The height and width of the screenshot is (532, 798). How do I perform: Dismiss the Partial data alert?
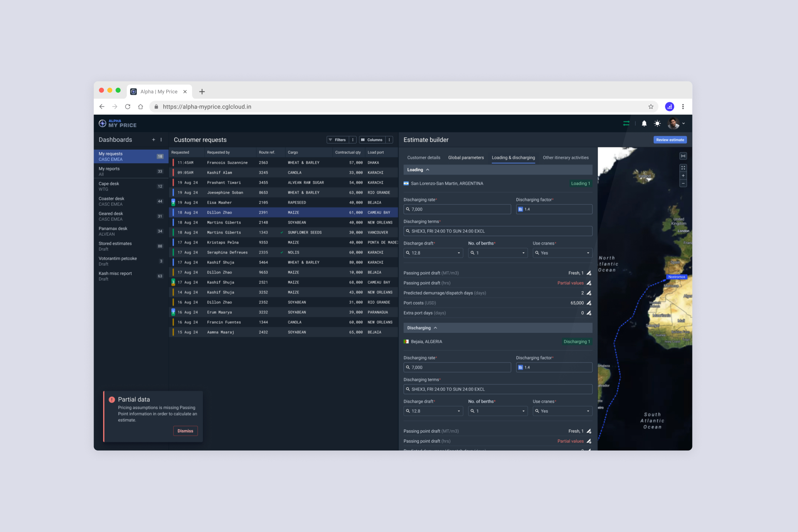[x=185, y=431]
